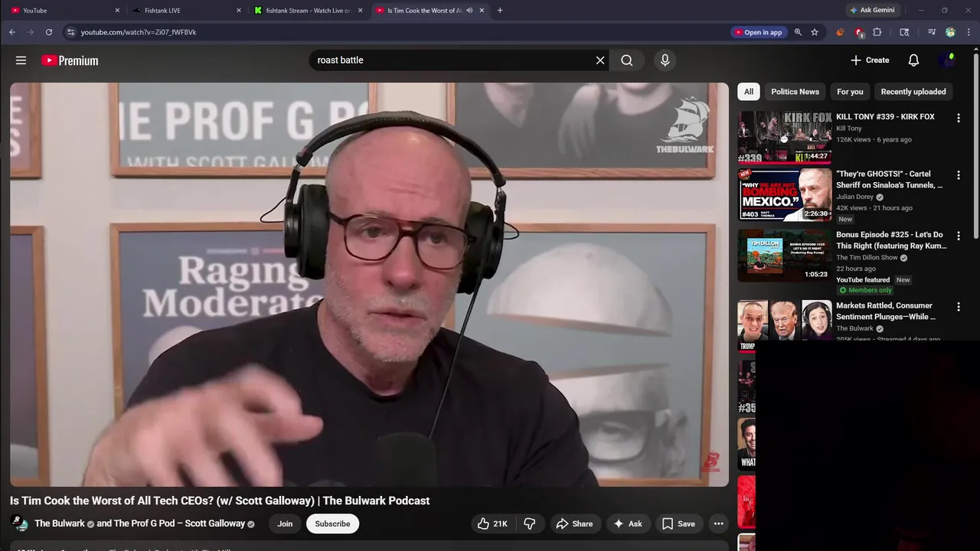Click the video player to pause

click(x=369, y=285)
